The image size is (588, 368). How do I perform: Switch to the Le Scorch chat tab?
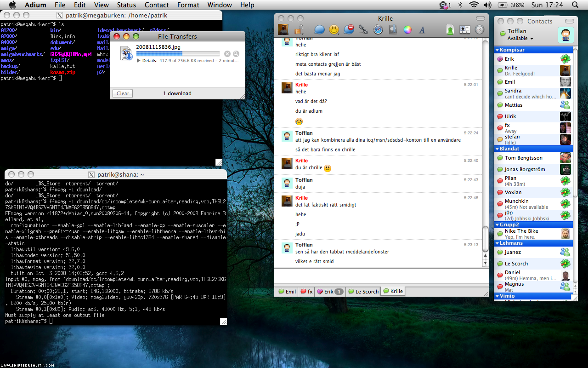tap(363, 291)
